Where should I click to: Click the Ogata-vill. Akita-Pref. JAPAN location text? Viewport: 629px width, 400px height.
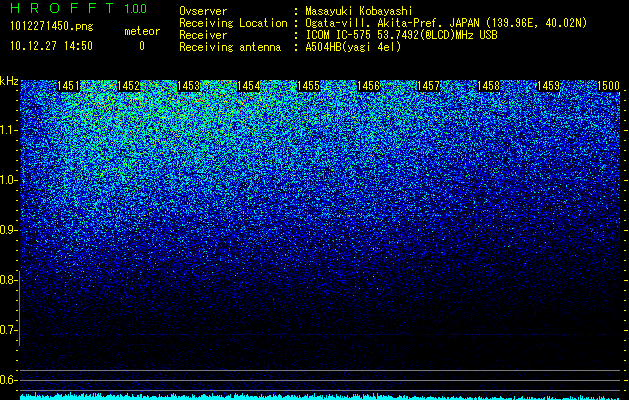[446, 23]
